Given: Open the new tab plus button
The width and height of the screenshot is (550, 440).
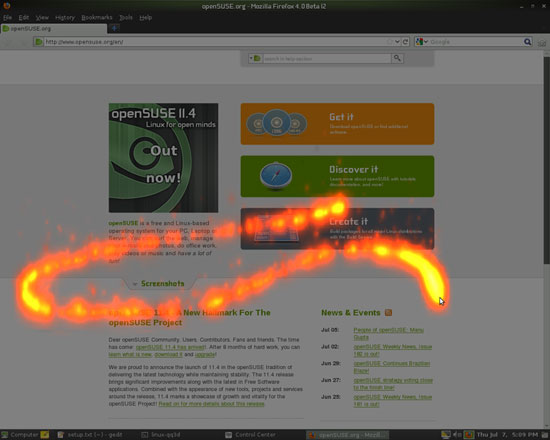Looking at the screenshot, I should (114, 28).
